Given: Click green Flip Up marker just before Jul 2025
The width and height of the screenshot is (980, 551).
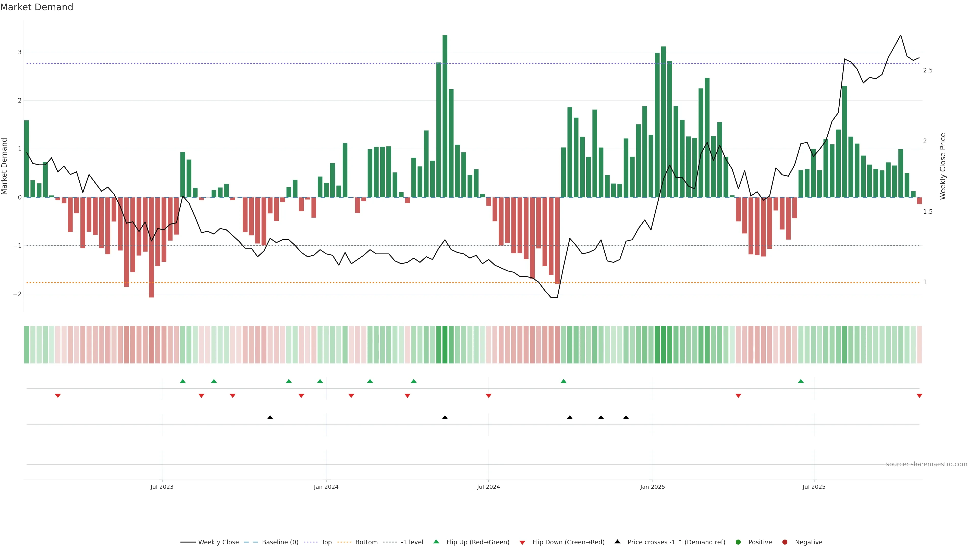Looking at the screenshot, I should (801, 381).
